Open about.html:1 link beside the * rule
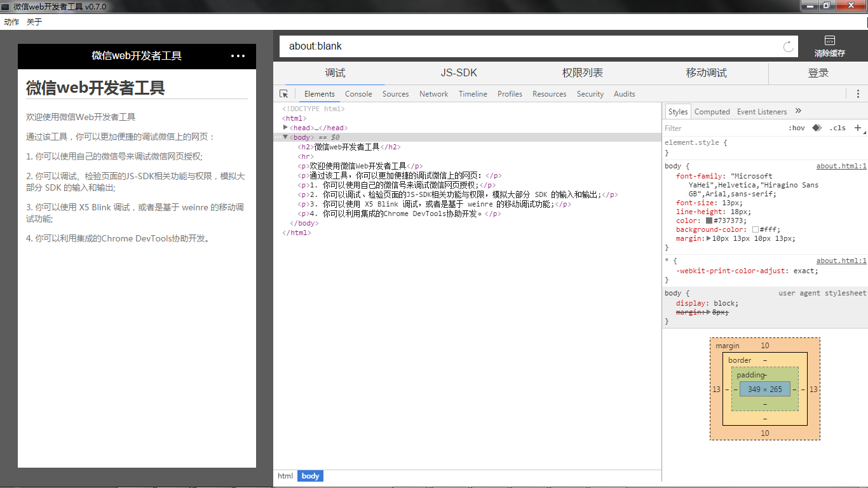This screenshot has height=488, width=868. (841, 261)
